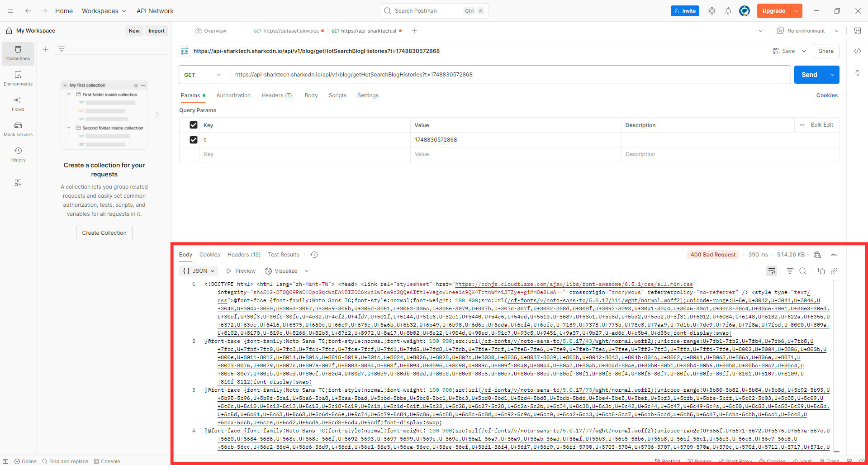868x465 pixels.
Task: Open the request Body tab
Action: (x=311, y=95)
